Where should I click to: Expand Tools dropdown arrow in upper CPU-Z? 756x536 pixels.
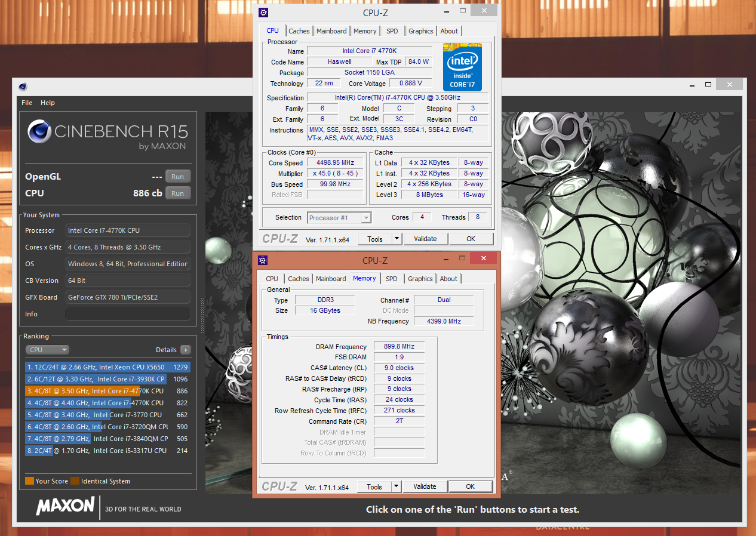pyautogui.click(x=397, y=239)
